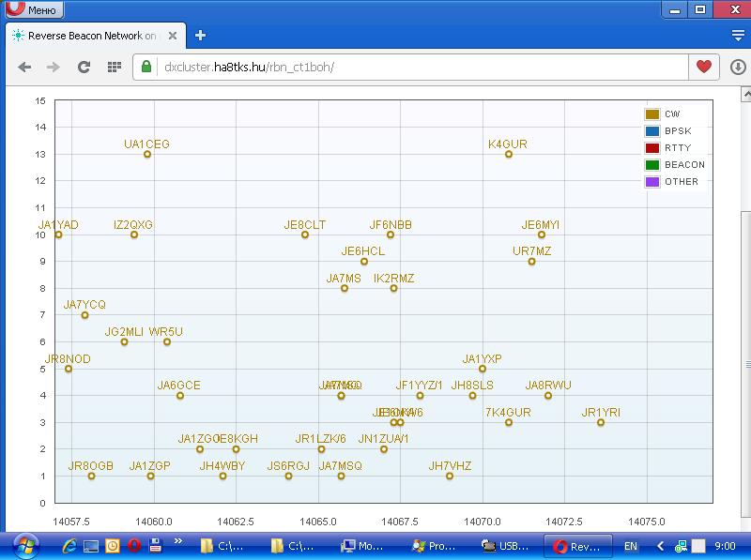Open the downloads arrow icon
The height and width of the screenshot is (560, 751).
coord(738,67)
